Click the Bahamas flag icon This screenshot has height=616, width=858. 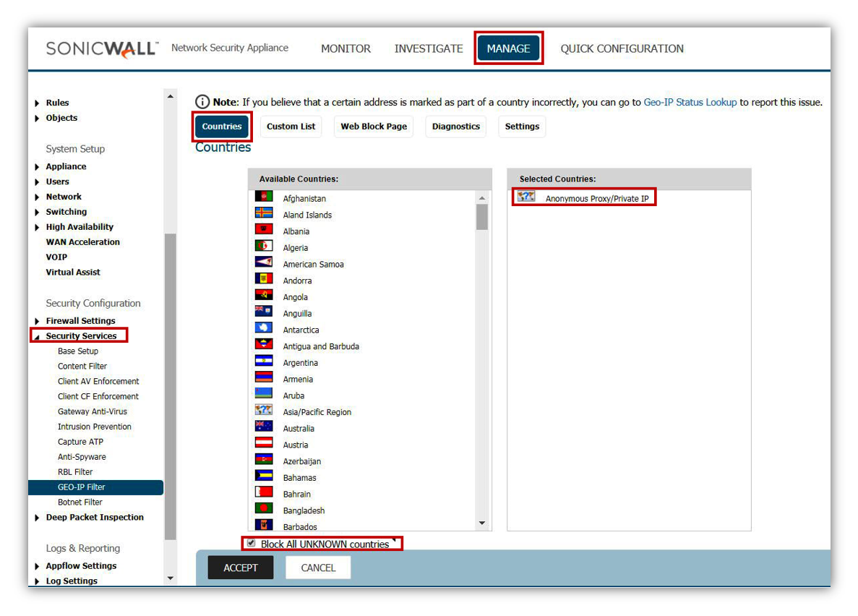coord(264,475)
